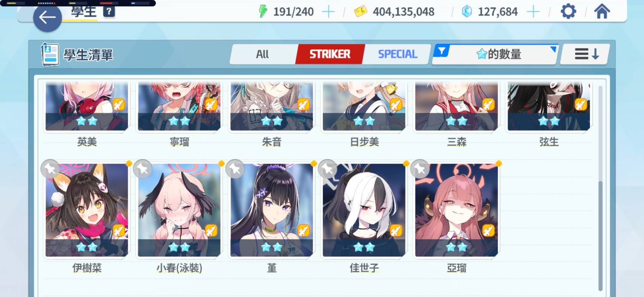
Task: Buy gems with plus next to 127,684
Action: (533, 12)
